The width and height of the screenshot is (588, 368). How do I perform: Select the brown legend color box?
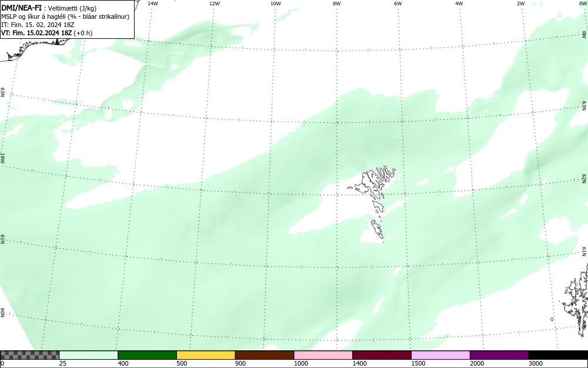coord(265,355)
